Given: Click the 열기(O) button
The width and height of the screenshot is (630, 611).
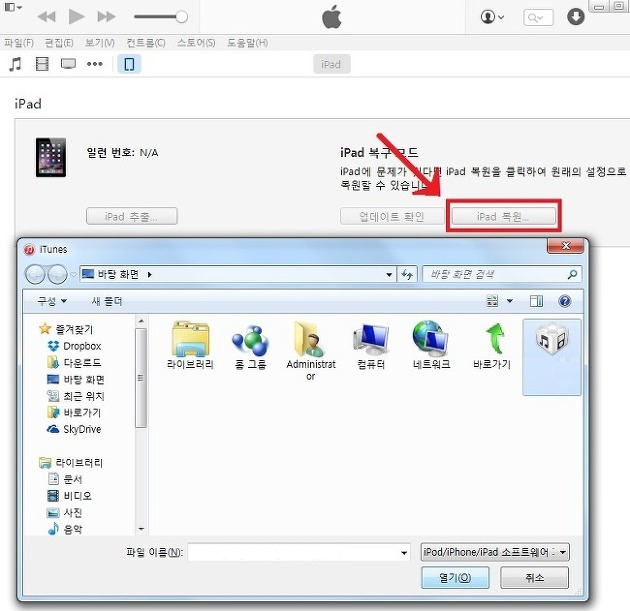Looking at the screenshot, I should tap(455, 578).
